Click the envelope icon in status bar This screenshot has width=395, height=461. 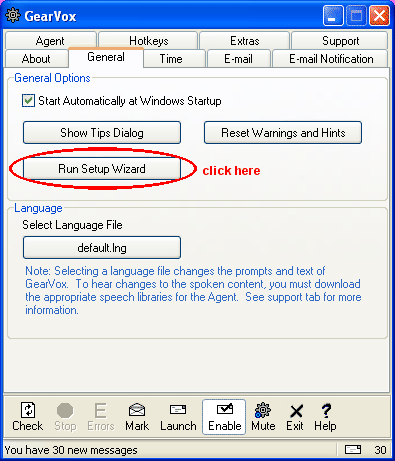(x=353, y=450)
